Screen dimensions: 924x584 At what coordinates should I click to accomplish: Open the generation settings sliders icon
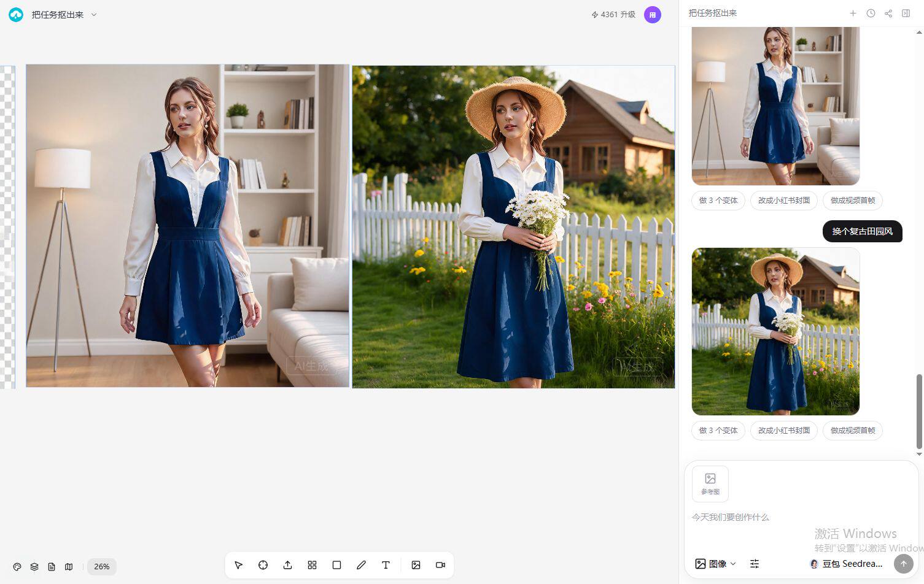tap(755, 564)
